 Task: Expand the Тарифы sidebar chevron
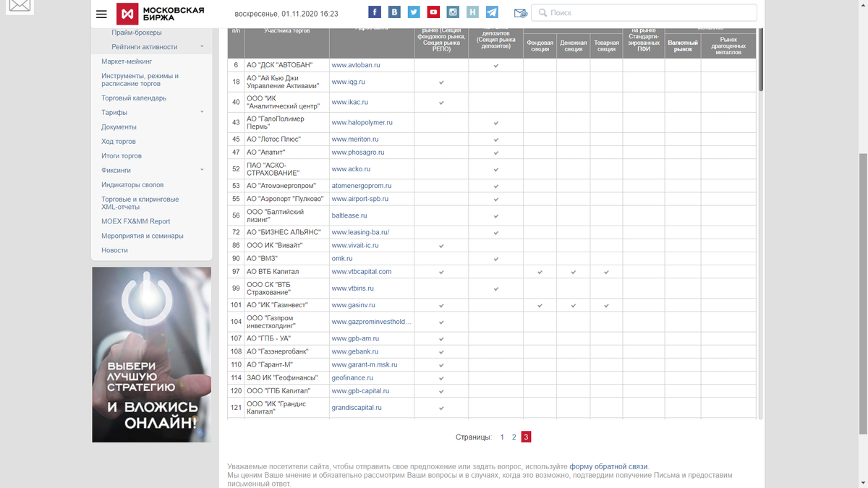coord(202,112)
